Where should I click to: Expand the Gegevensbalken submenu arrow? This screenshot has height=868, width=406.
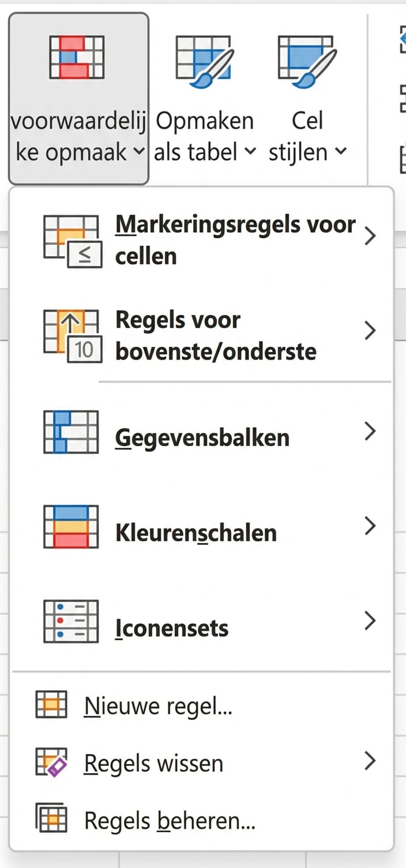pyautogui.click(x=370, y=431)
